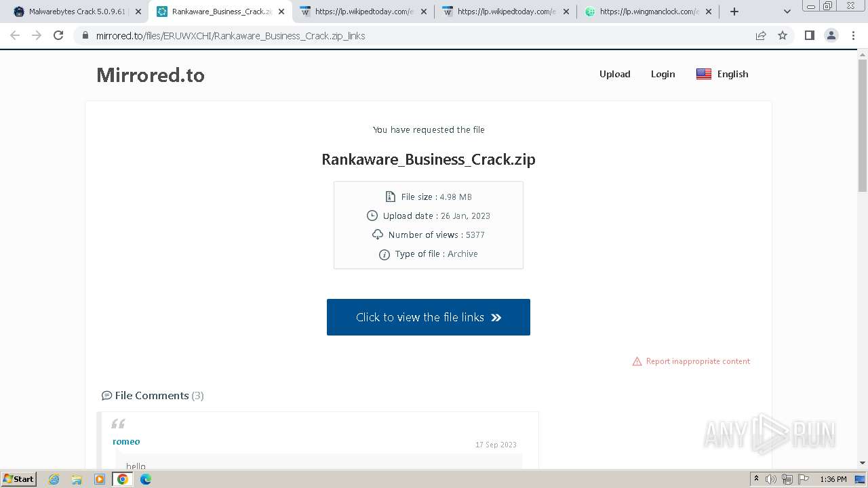
Task: Close the second lp.wikipedtoday.com tab
Action: 566,12
